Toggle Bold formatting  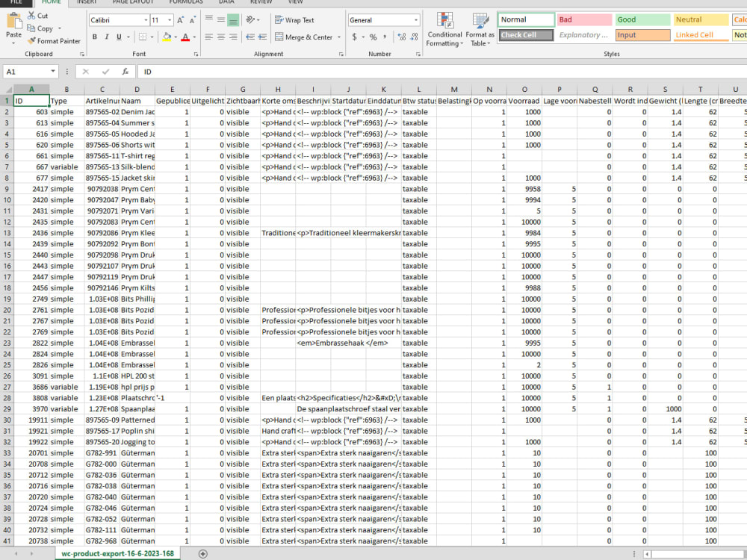[x=95, y=37]
